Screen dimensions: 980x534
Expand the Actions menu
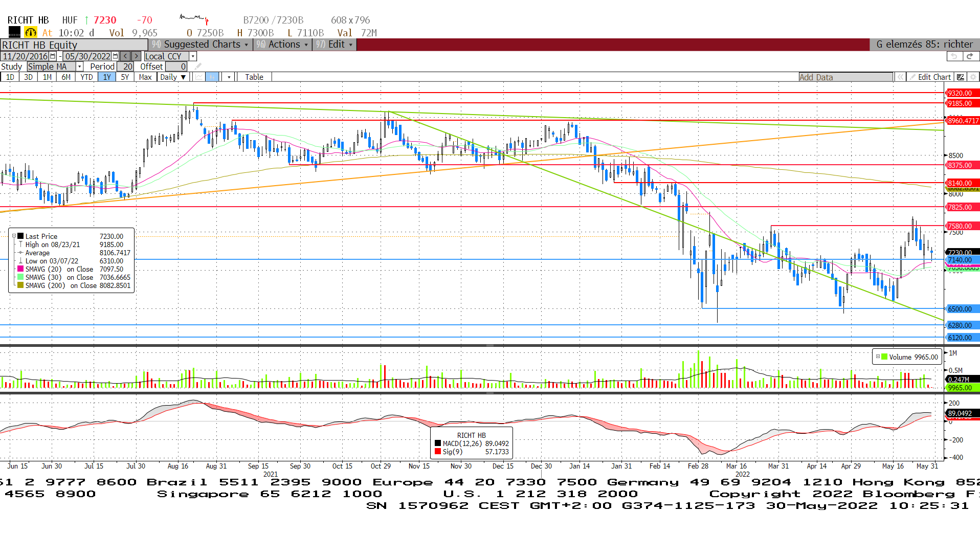pos(283,44)
